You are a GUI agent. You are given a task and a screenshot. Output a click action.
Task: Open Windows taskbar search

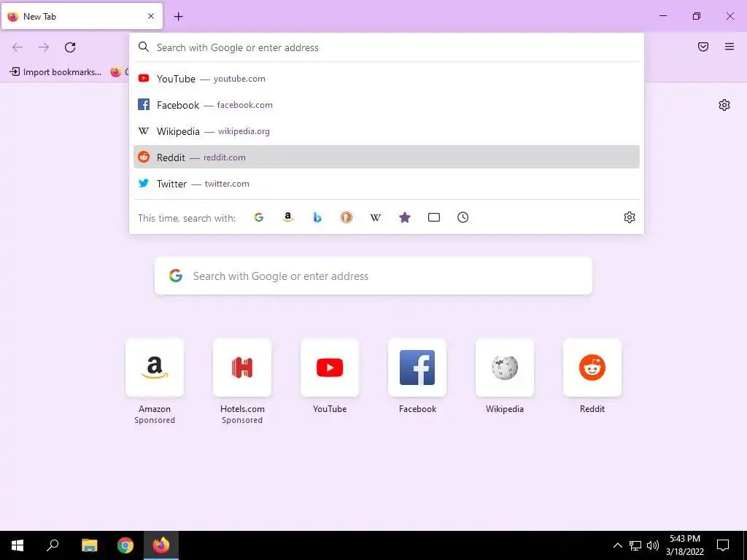pos(53,545)
